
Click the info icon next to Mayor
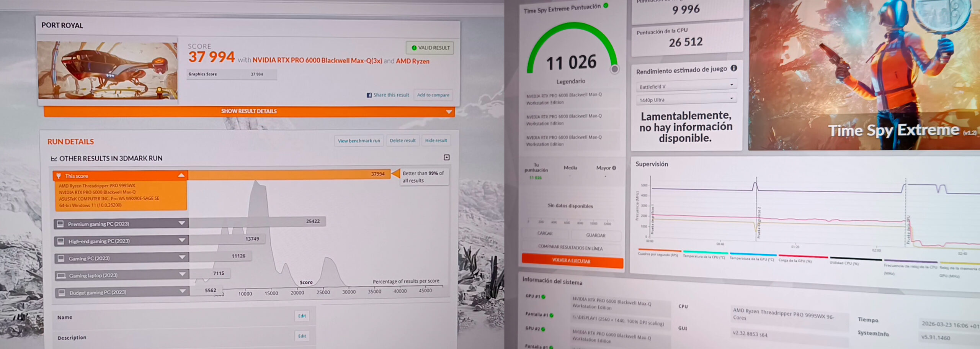[x=614, y=168]
